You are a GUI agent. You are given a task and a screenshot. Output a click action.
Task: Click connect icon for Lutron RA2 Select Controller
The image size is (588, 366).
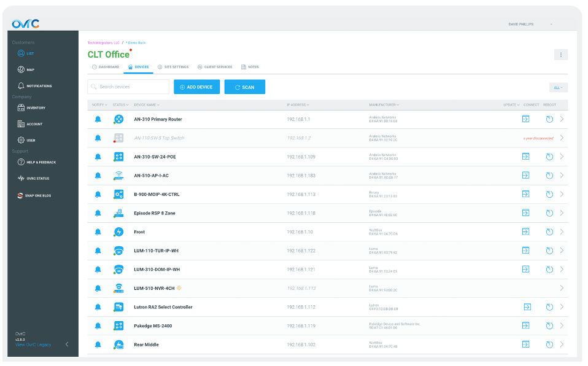(x=527, y=307)
